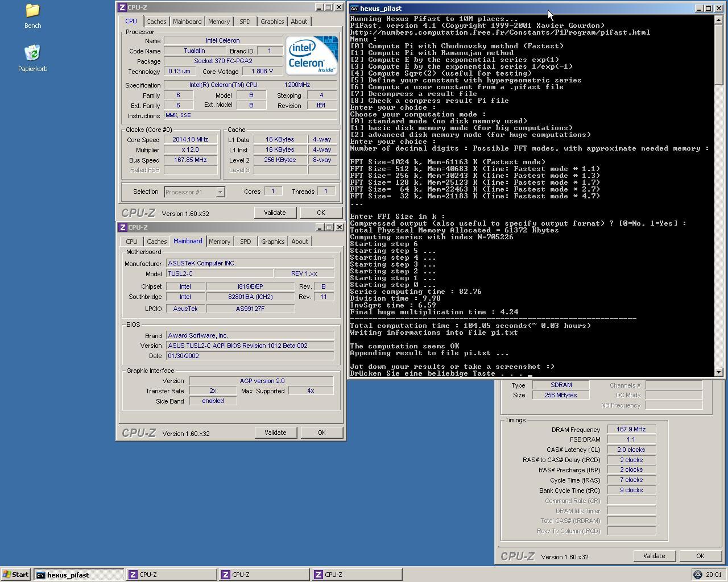Click the BIOS Date field 01/30/2002

click(250, 356)
